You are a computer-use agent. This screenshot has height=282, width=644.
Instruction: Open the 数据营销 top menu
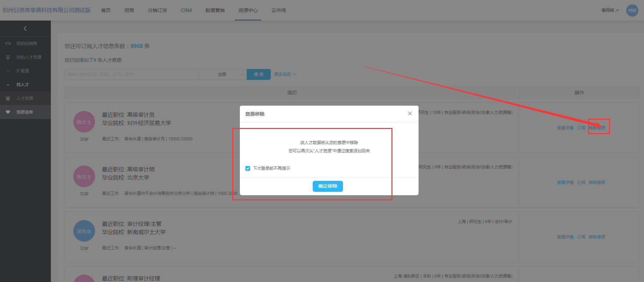coord(215,10)
